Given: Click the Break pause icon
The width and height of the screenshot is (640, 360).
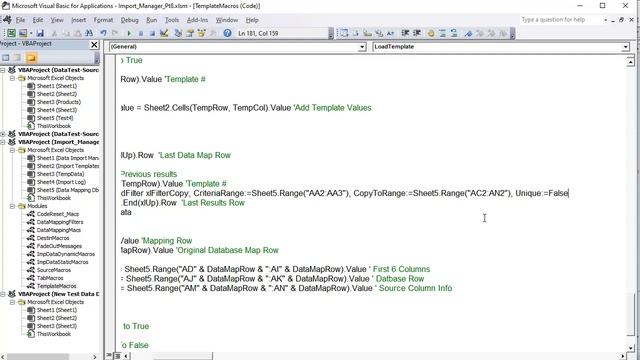Looking at the screenshot, I should [141, 33].
